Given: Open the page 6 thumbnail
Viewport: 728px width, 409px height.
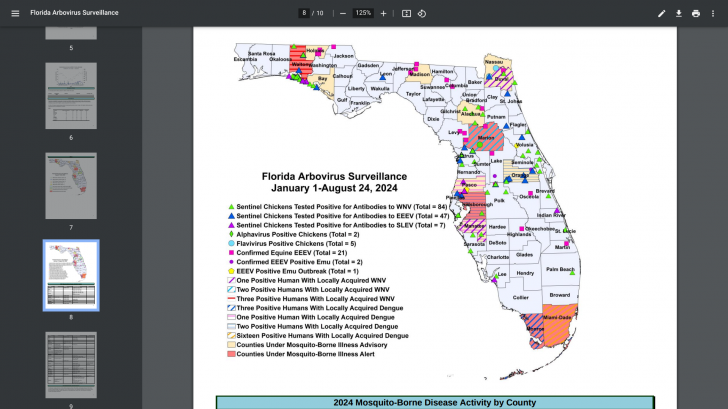Looking at the screenshot, I should (71, 95).
